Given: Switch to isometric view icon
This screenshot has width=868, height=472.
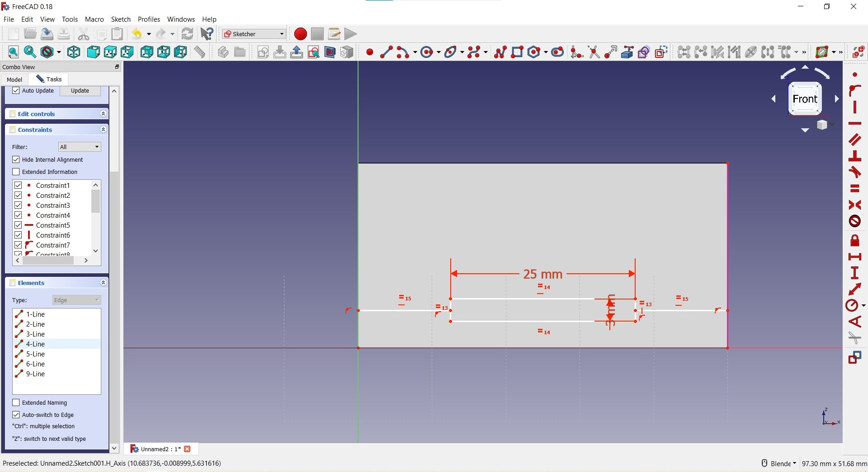Looking at the screenshot, I should click(74, 52).
